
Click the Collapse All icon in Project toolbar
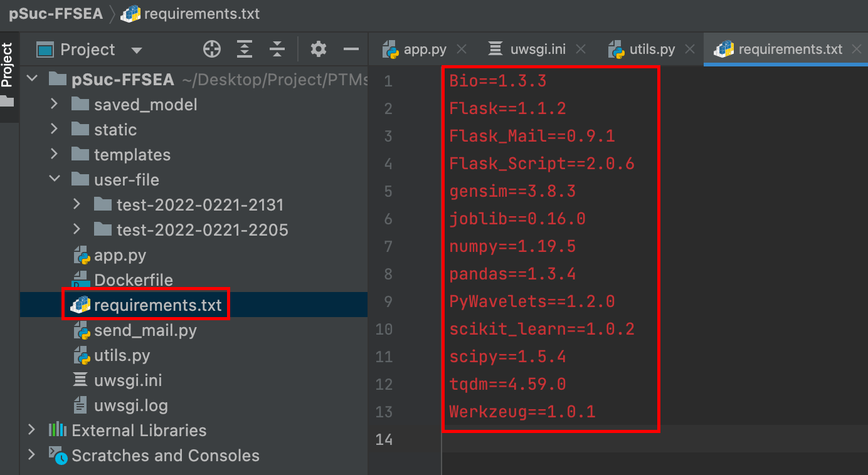click(277, 49)
